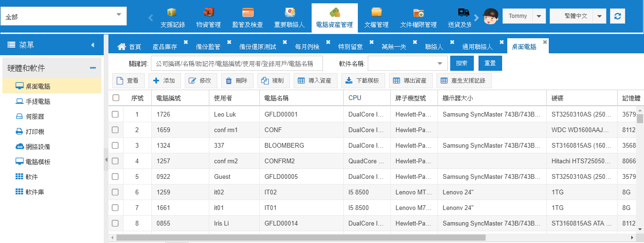
Task: Check the row 6 it02 checkbox
Action: pyautogui.click(x=116, y=192)
